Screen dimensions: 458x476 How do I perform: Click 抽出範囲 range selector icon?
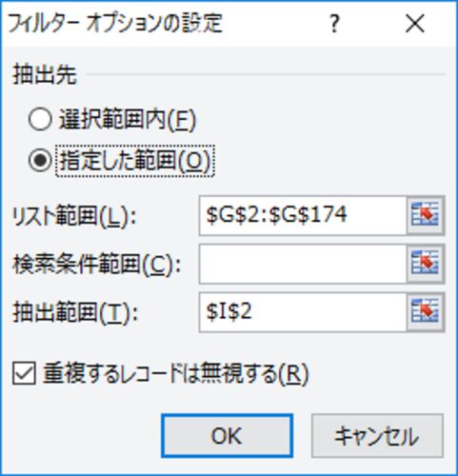[x=426, y=312]
